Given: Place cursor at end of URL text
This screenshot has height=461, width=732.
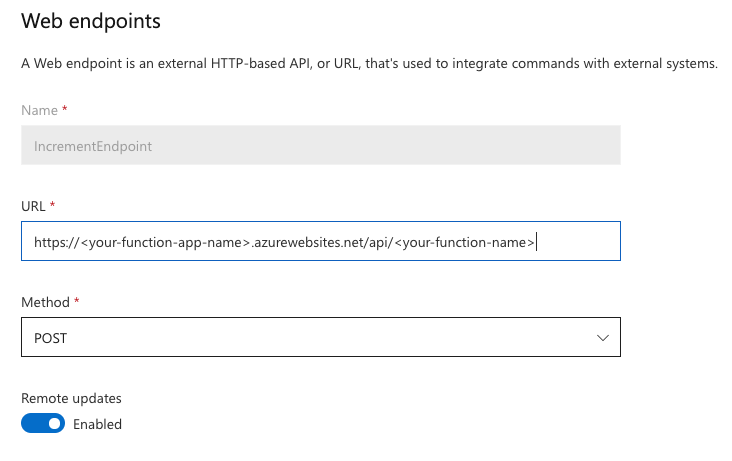Looking at the screenshot, I should pyautogui.click(x=536, y=242).
